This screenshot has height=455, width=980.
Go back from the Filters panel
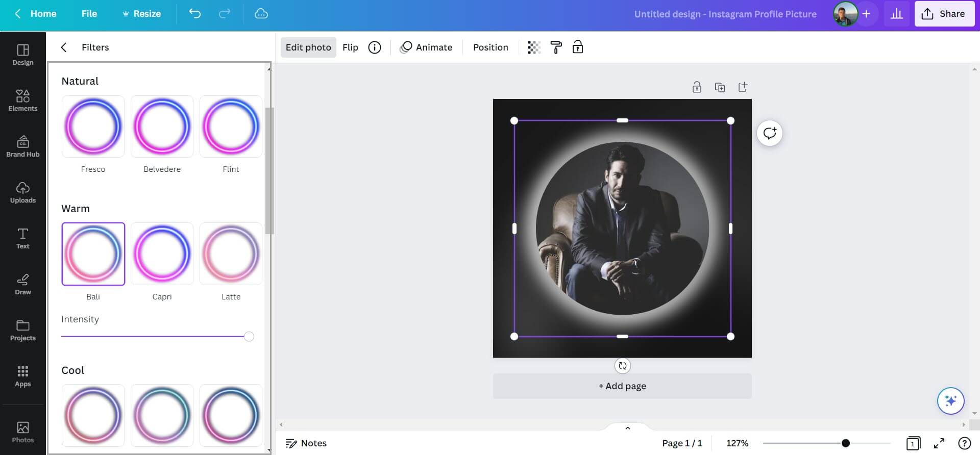pos(64,47)
